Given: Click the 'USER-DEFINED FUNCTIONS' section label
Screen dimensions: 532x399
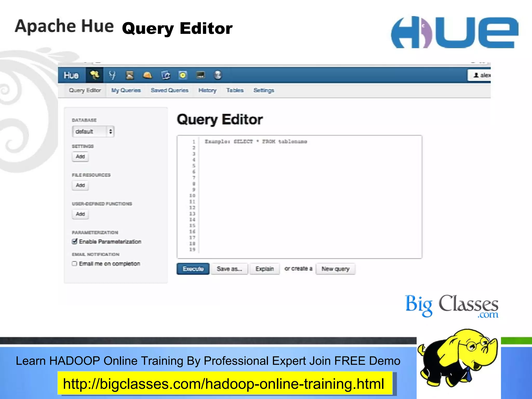Looking at the screenshot, I should [102, 204].
